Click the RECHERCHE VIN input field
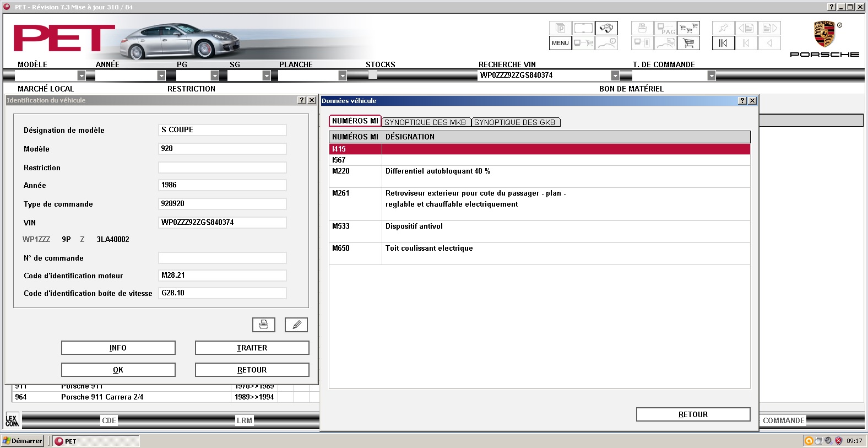868x448 pixels. pyautogui.click(x=544, y=75)
